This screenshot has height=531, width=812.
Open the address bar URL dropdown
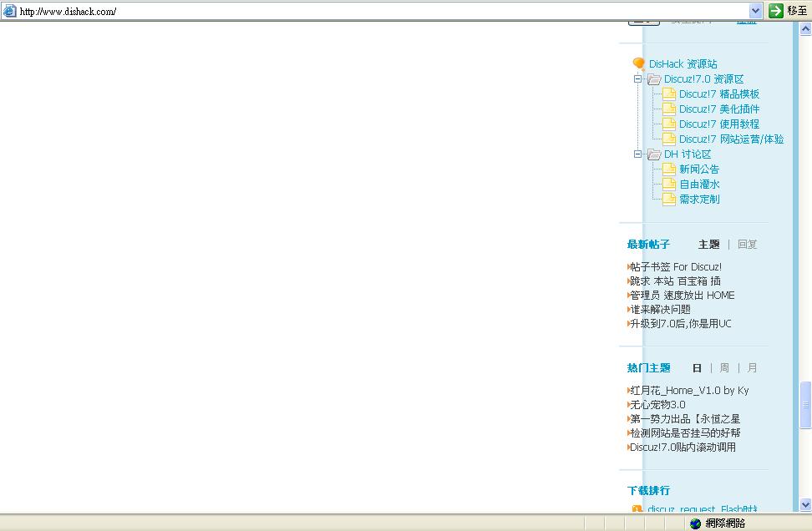[755, 10]
